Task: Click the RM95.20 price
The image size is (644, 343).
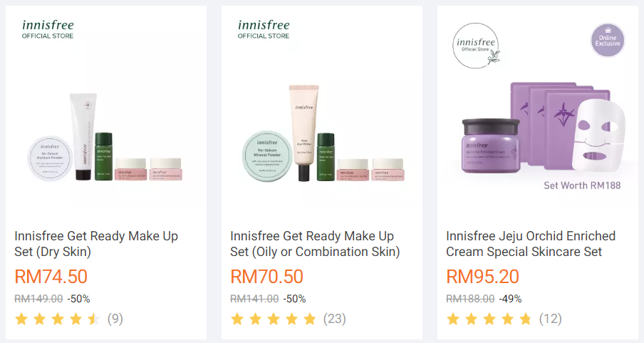Action: tap(482, 277)
